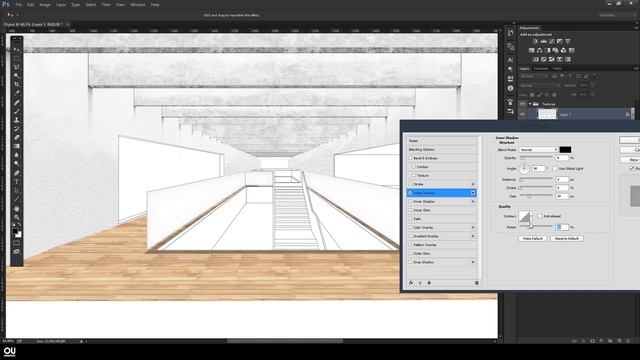The width and height of the screenshot is (640, 360).
Task: Click the plus button on Drop Shadow row
Action: (x=473, y=262)
